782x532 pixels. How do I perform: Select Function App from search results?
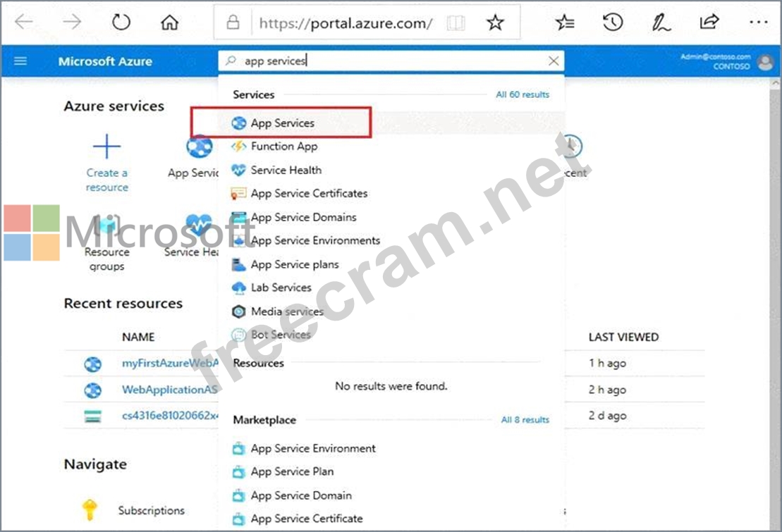(x=283, y=147)
